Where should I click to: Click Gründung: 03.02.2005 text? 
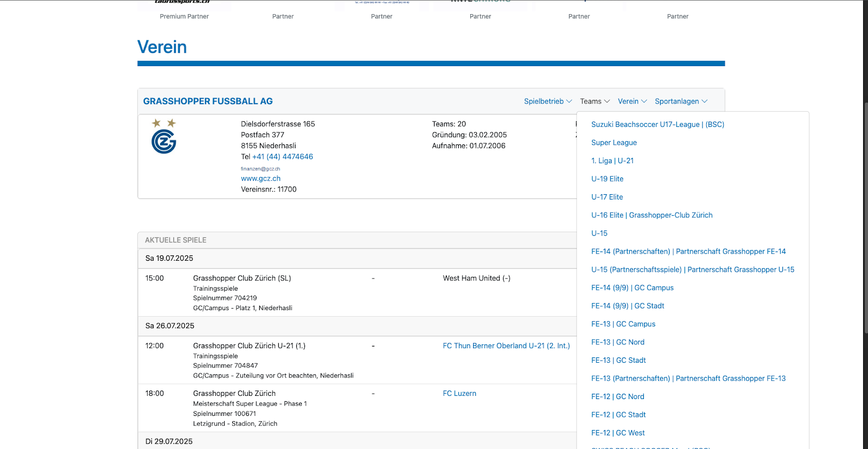(469, 135)
